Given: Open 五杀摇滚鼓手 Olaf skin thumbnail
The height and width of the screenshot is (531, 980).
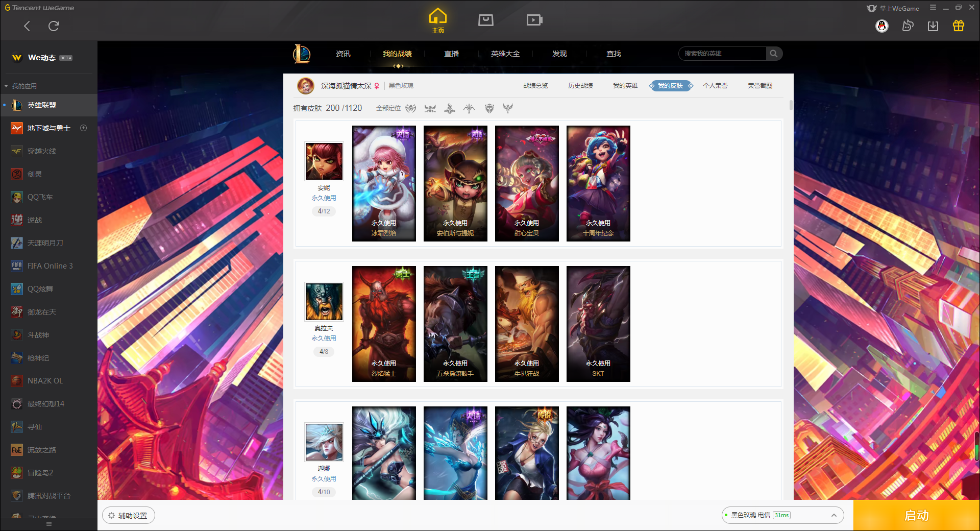Looking at the screenshot, I should pos(455,324).
